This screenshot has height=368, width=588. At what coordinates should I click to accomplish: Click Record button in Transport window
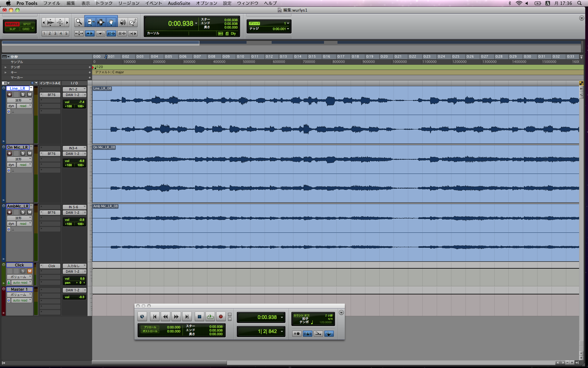221,316
